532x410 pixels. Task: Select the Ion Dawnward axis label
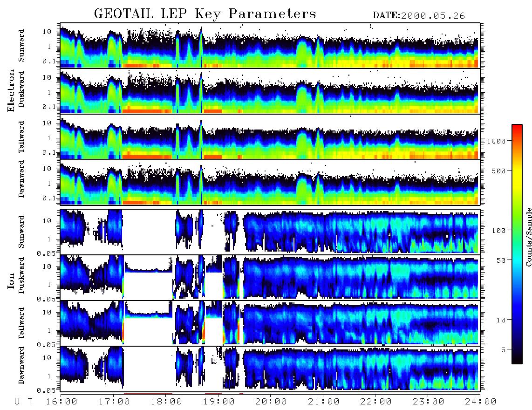[21, 365]
